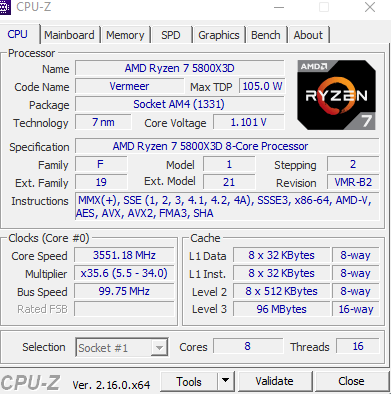Image resolution: width=391 pixels, height=394 pixels.
Task: Select the SPD tab
Action: 171,35
